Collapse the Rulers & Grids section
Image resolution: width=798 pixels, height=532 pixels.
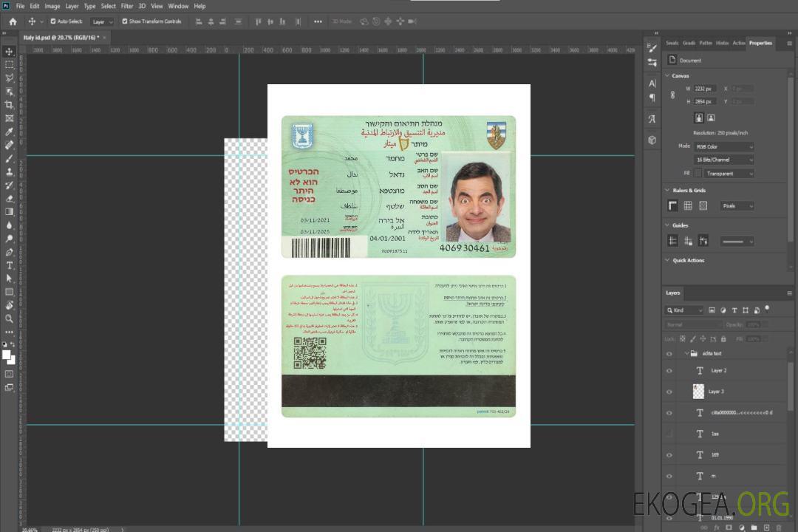pos(668,191)
